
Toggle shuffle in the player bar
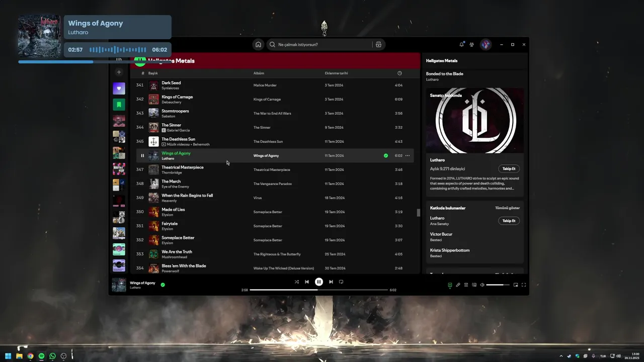coord(296,282)
